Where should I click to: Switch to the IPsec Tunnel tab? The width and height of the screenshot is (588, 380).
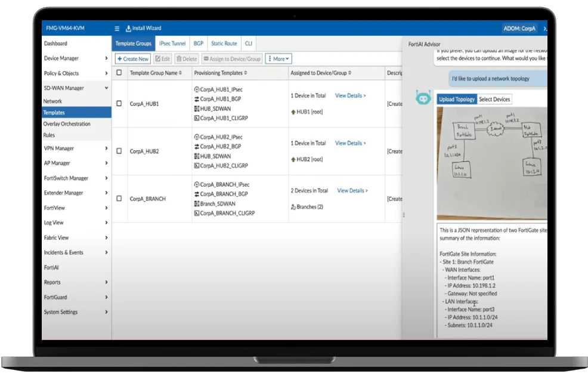click(172, 44)
